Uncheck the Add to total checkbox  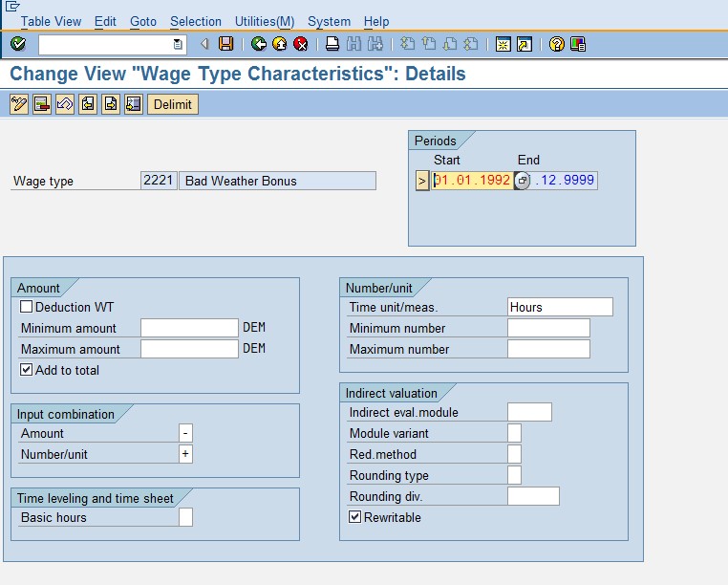(26, 370)
